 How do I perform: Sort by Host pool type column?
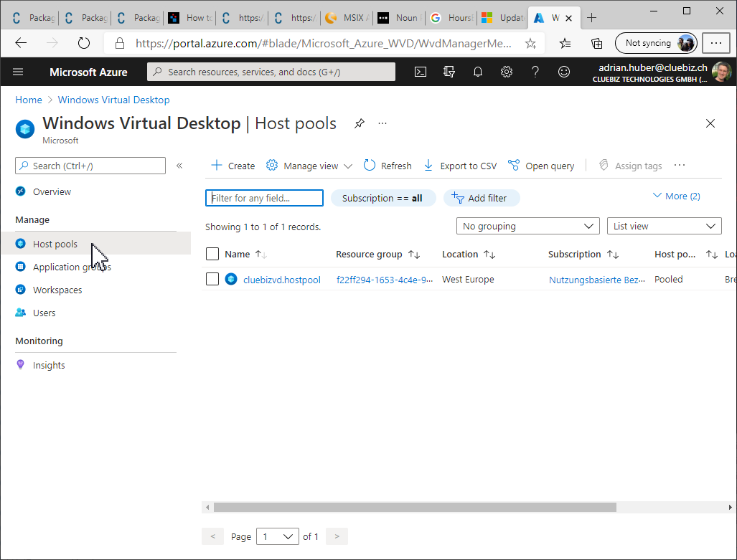712,254
